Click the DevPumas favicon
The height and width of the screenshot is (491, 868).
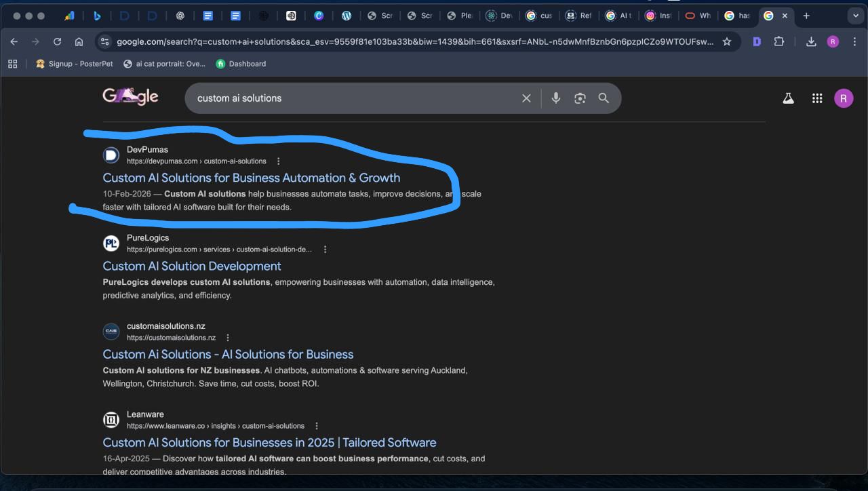click(111, 155)
